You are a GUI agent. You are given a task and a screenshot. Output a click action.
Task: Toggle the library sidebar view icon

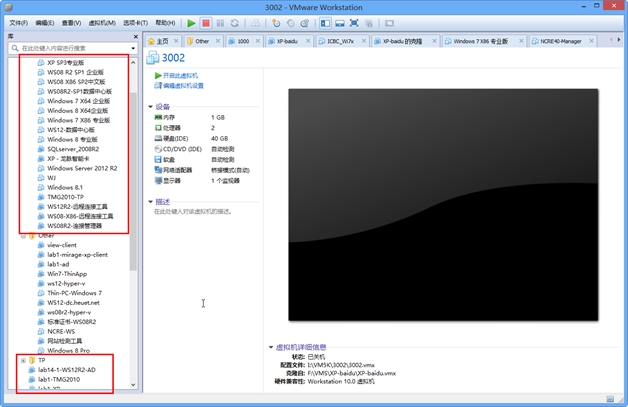pos(325,23)
